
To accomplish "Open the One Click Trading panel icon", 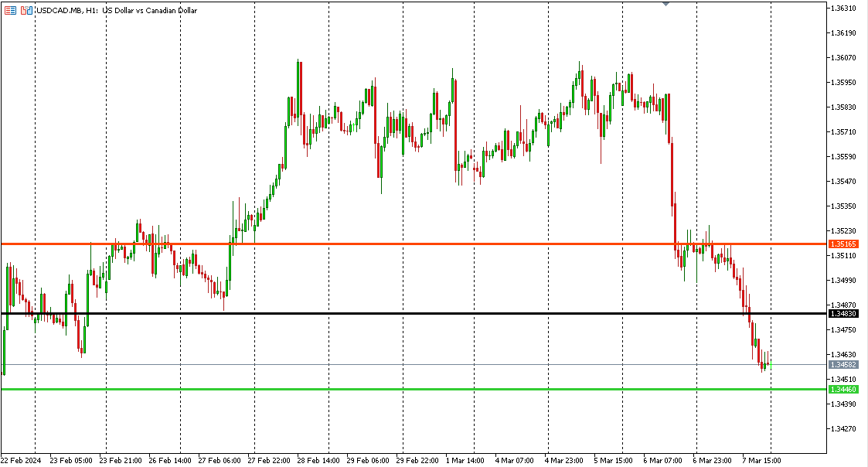I will pos(26,11).
